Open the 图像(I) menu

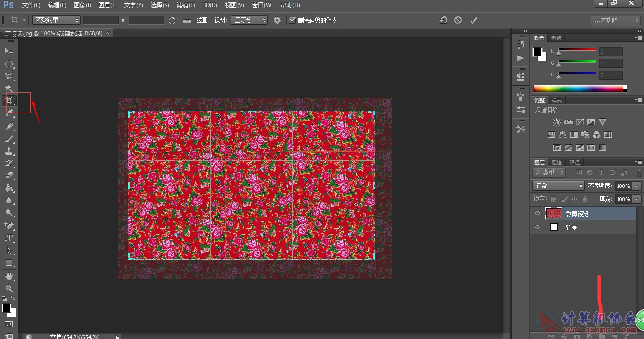point(83,5)
